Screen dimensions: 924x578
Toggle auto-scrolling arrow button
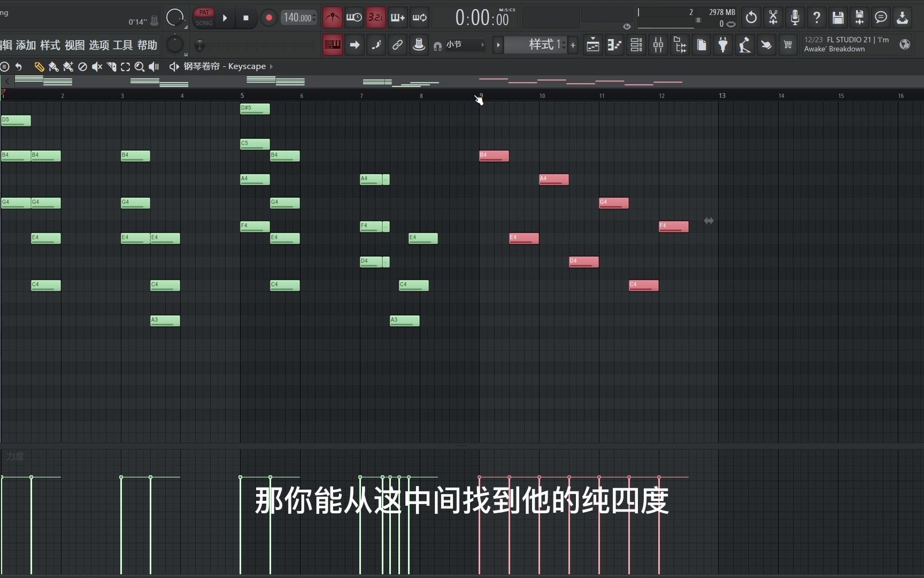tap(355, 44)
